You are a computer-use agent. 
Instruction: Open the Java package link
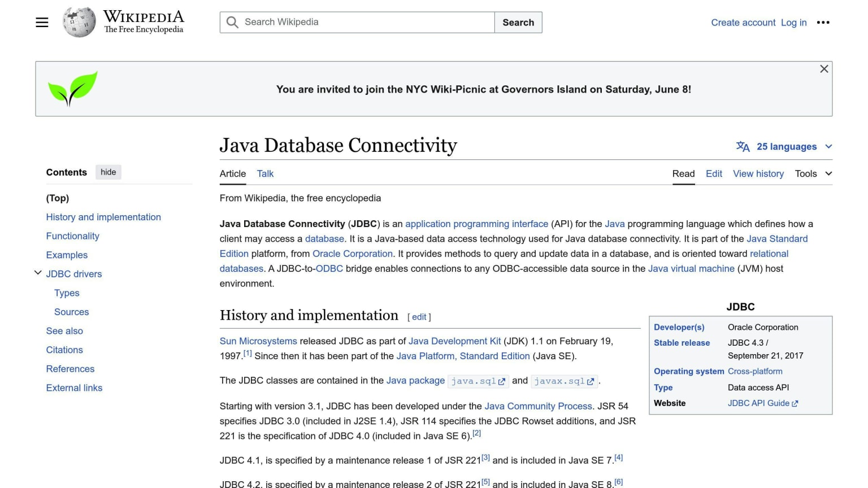(x=415, y=381)
